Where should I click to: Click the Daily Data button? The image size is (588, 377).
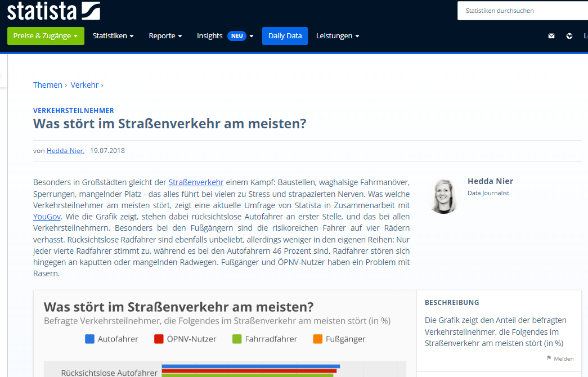(x=285, y=36)
